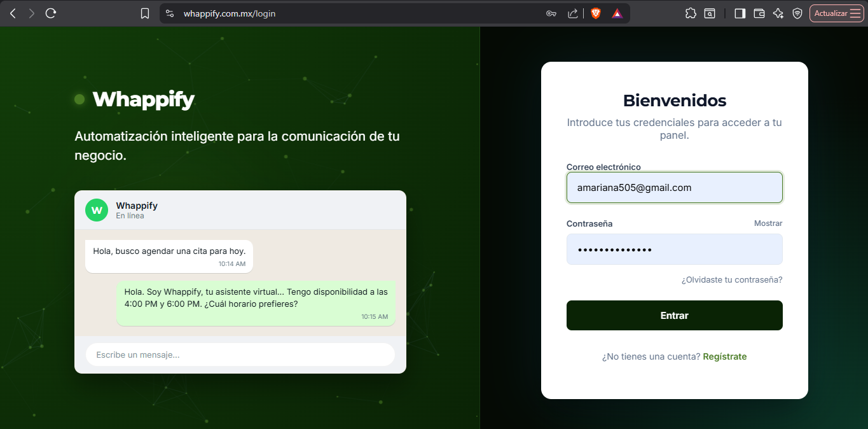The image size is (868, 429).
Task: Open Leo AI sparkle icon
Action: [x=778, y=13]
